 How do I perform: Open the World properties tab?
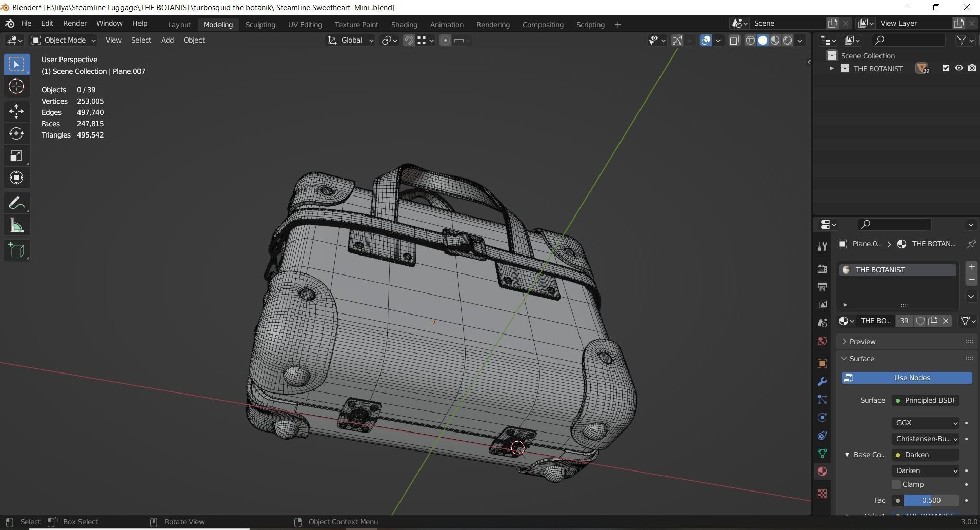click(x=822, y=341)
